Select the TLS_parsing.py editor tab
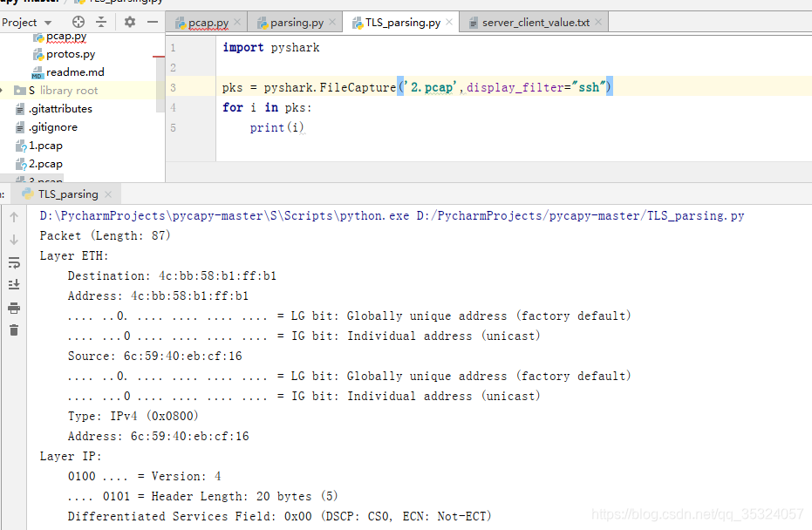Image resolution: width=812 pixels, height=530 pixels. tap(403, 23)
